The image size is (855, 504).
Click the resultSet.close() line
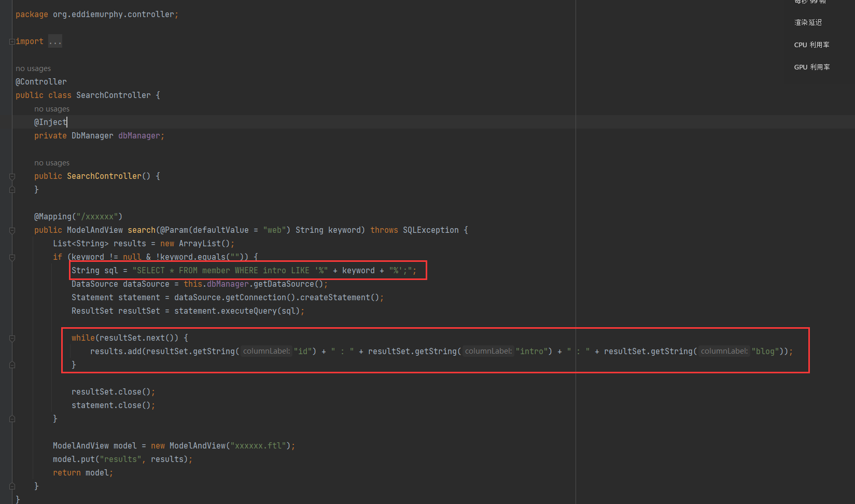(113, 392)
